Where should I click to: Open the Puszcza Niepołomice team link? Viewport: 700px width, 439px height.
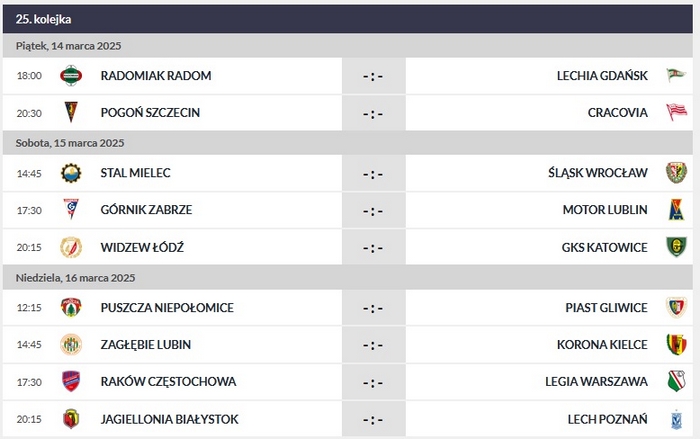[167, 308]
